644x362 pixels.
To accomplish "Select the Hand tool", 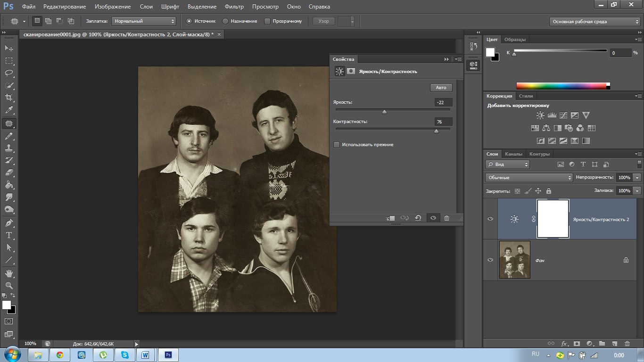I will [9, 273].
